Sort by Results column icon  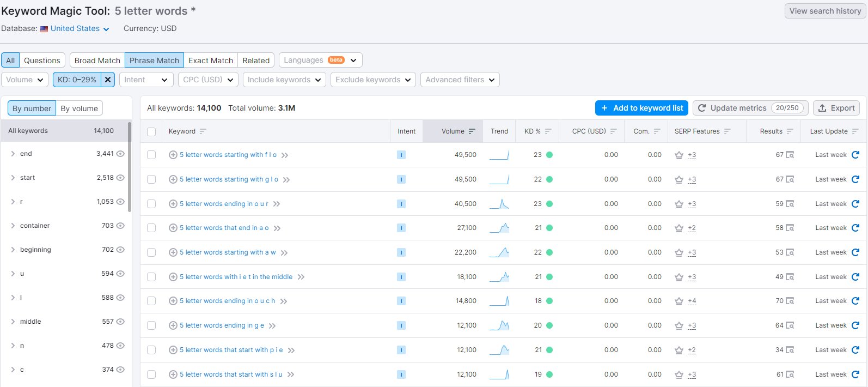point(790,131)
